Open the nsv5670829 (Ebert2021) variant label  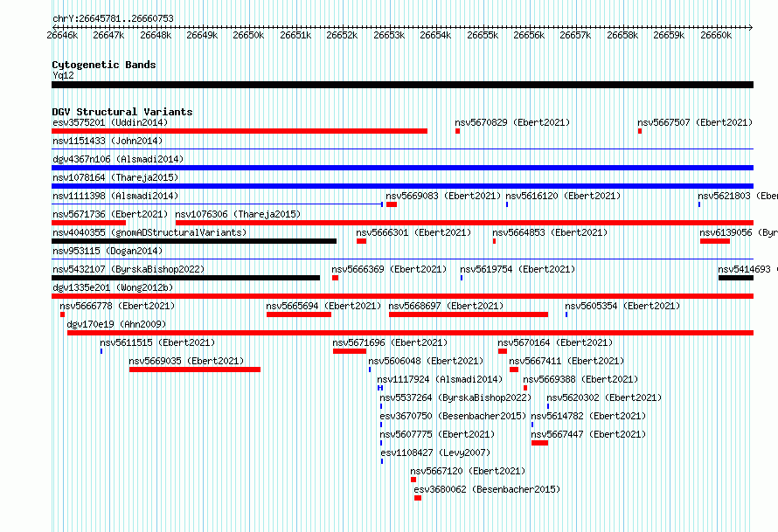[512, 122]
